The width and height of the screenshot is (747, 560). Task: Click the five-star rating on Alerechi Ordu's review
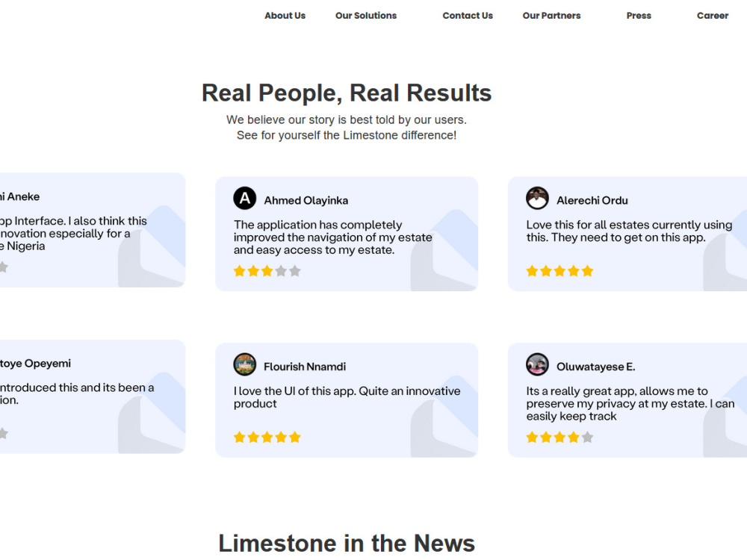[560, 272]
